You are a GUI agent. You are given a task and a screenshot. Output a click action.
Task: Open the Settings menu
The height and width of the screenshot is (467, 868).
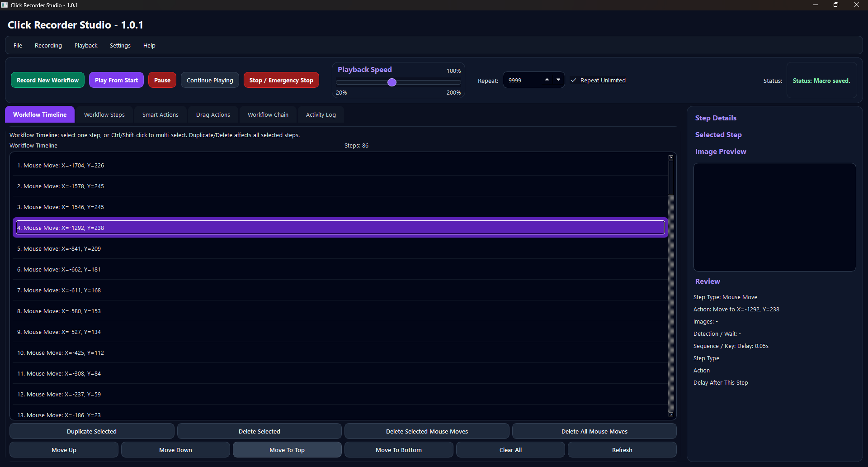[120, 45]
